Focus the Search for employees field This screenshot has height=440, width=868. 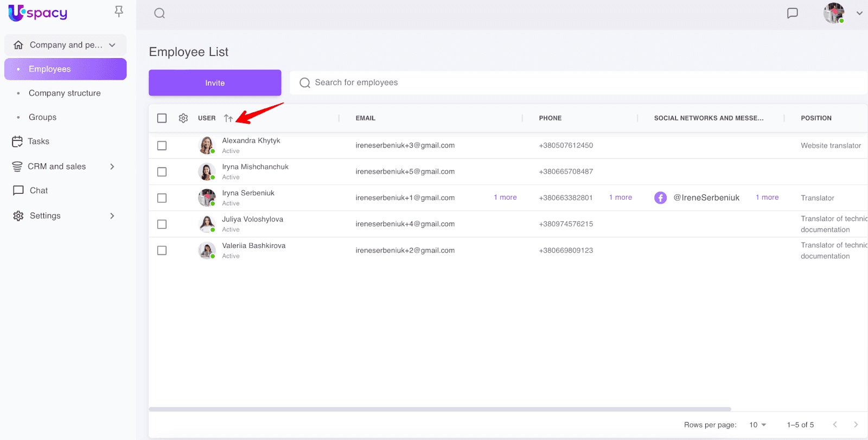click(575, 82)
